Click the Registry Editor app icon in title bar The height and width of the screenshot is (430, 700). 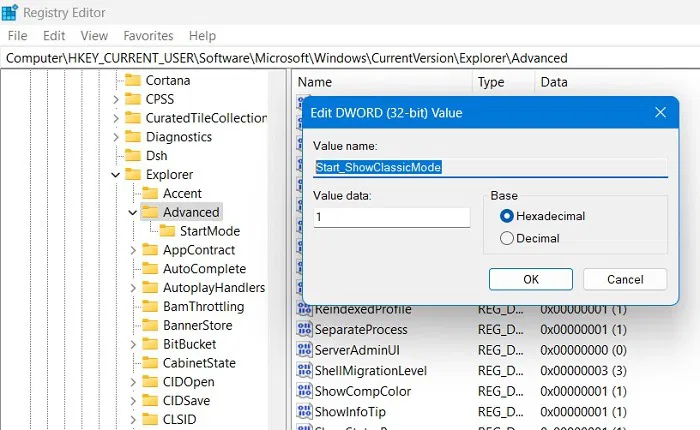(10, 12)
